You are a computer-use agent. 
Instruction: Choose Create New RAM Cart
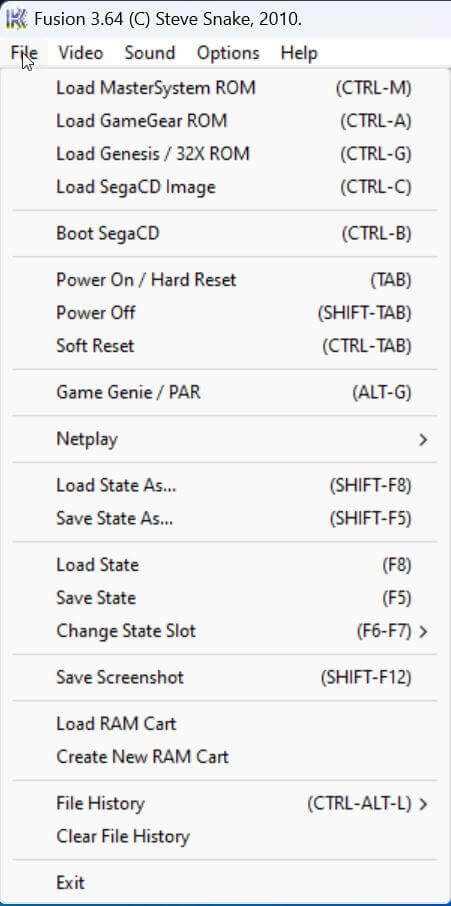[225, 757]
